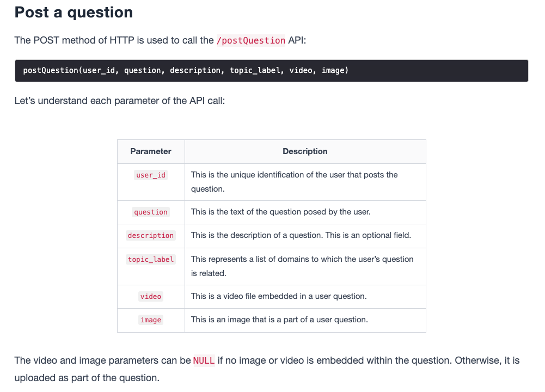Click the "optional field" description text
Image resolution: width=545 pixels, height=392 pixels.
click(x=301, y=235)
